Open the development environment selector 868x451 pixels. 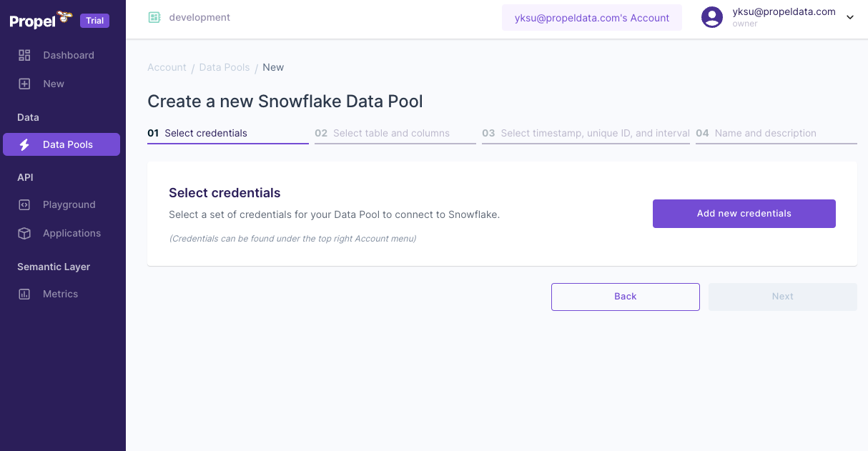tap(199, 17)
